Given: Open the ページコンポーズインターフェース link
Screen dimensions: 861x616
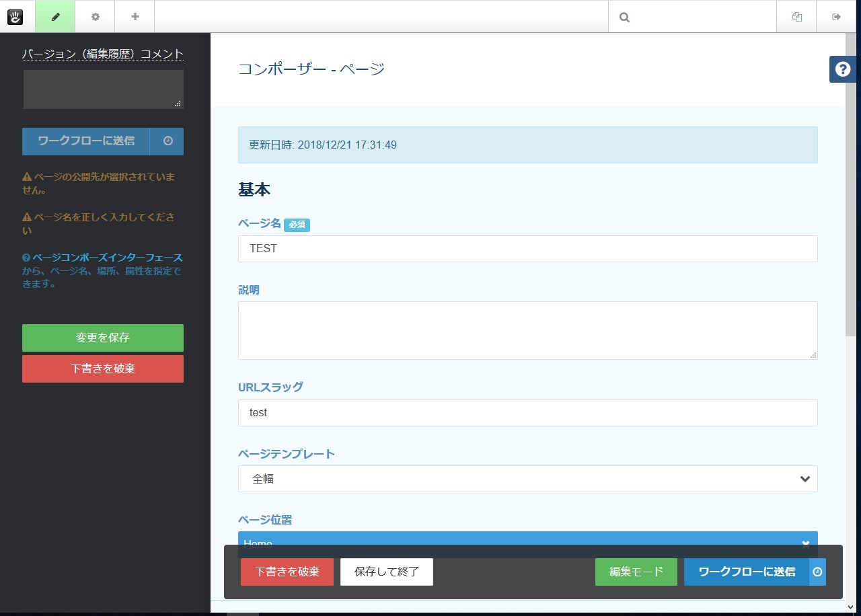Looking at the screenshot, I should click(x=108, y=258).
